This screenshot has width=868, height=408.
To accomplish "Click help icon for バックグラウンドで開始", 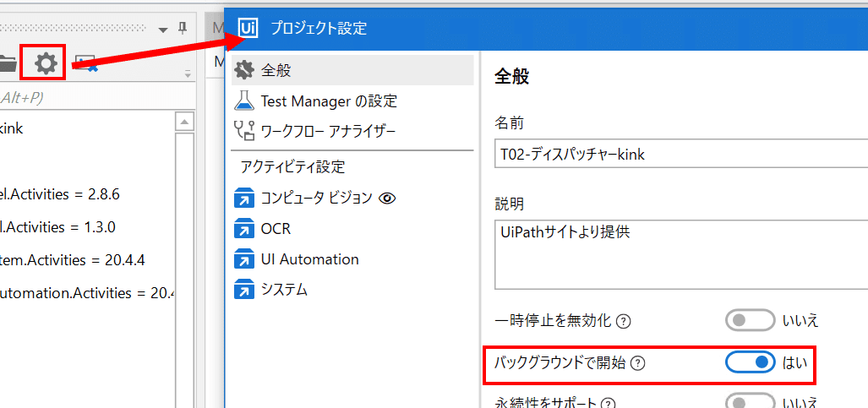I will point(639,363).
